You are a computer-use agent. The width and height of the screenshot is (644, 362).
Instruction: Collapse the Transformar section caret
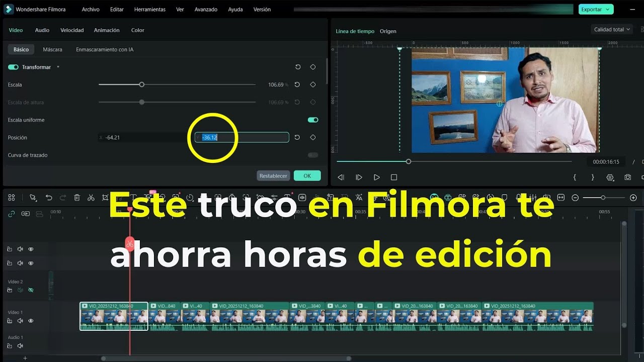[x=58, y=67]
